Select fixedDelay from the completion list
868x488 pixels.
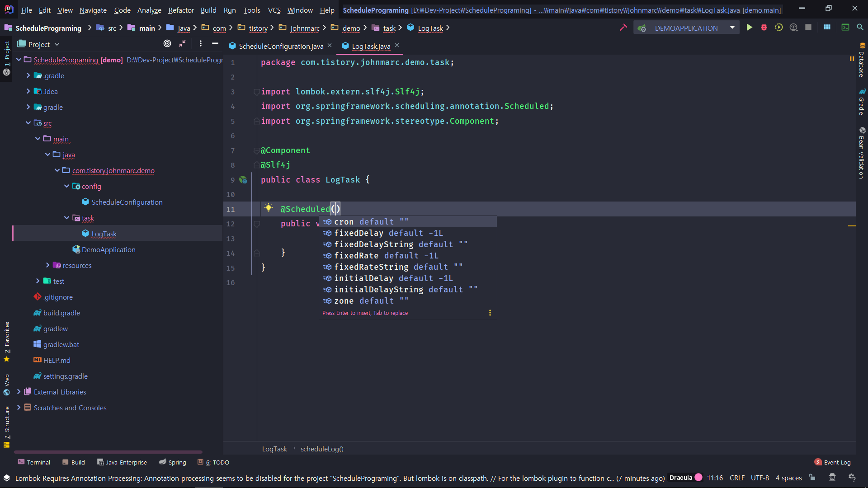[x=359, y=233]
